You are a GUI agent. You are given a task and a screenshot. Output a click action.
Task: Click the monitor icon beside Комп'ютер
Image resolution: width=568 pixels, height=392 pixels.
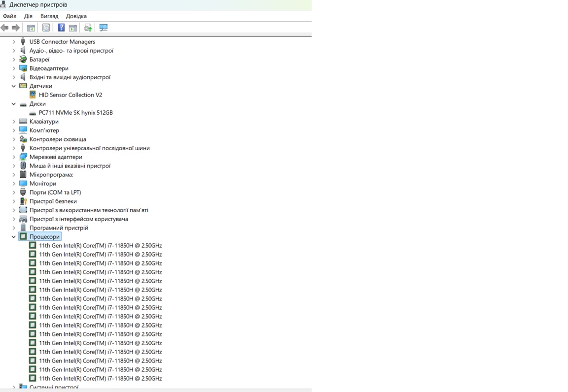(23, 130)
